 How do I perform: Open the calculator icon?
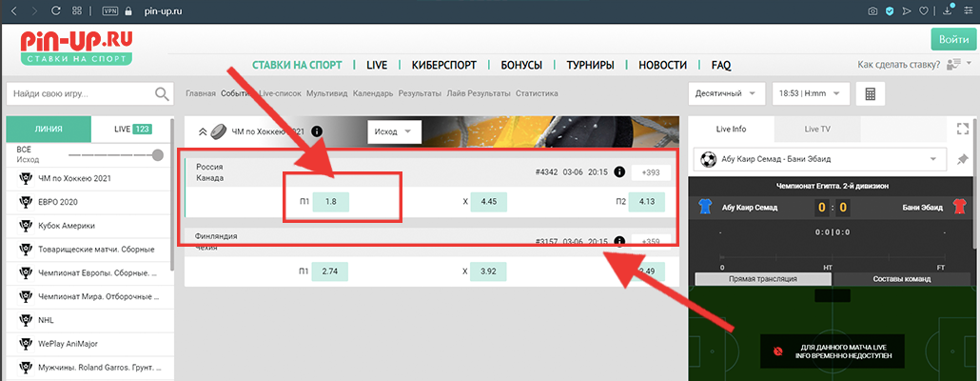click(870, 94)
